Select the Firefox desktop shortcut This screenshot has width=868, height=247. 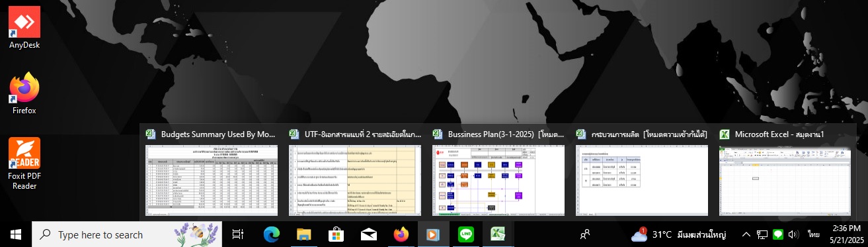click(24, 93)
